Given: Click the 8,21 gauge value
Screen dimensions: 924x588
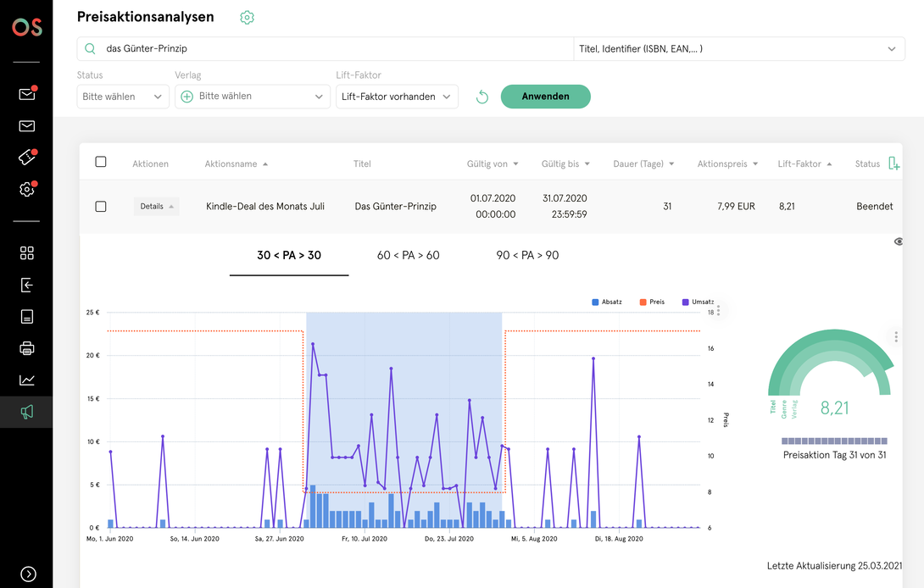Looking at the screenshot, I should pyautogui.click(x=834, y=408).
